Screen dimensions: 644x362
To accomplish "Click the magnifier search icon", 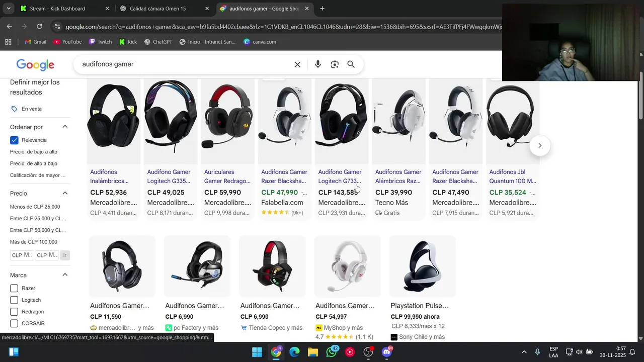I will pos(351,64).
